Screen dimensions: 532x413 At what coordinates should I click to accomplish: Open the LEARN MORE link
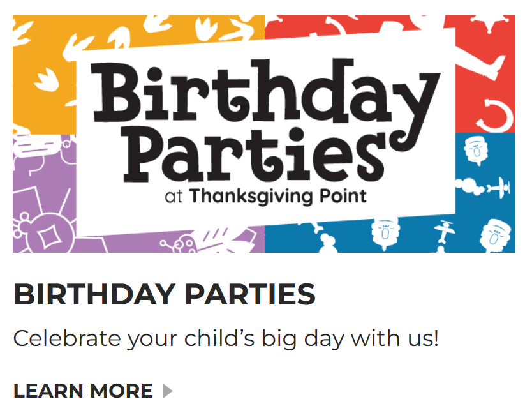[92, 391]
